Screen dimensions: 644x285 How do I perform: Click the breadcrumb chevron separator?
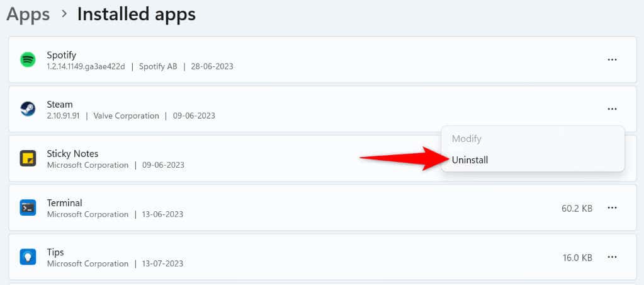point(64,14)
